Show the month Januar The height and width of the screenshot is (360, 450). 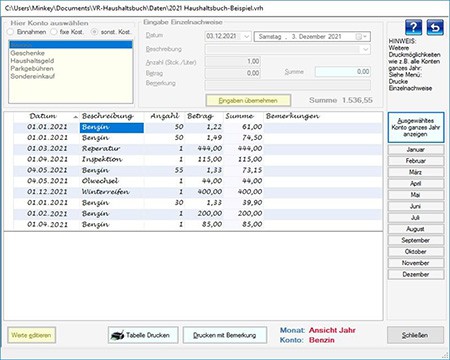[416, 149]
